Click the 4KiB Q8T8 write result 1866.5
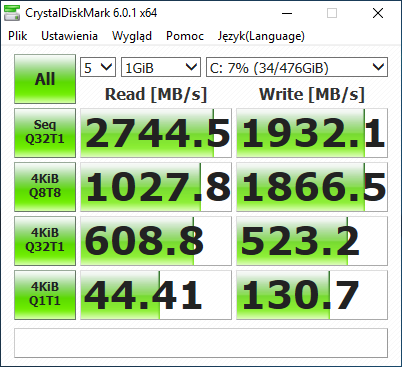This screenshot has width=402, height=367. (312, 187)
